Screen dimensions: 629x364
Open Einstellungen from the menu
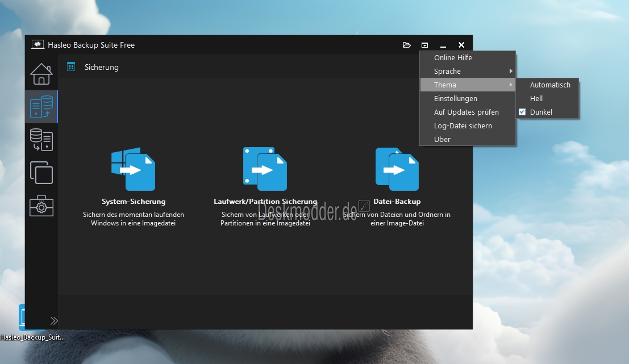468,99
